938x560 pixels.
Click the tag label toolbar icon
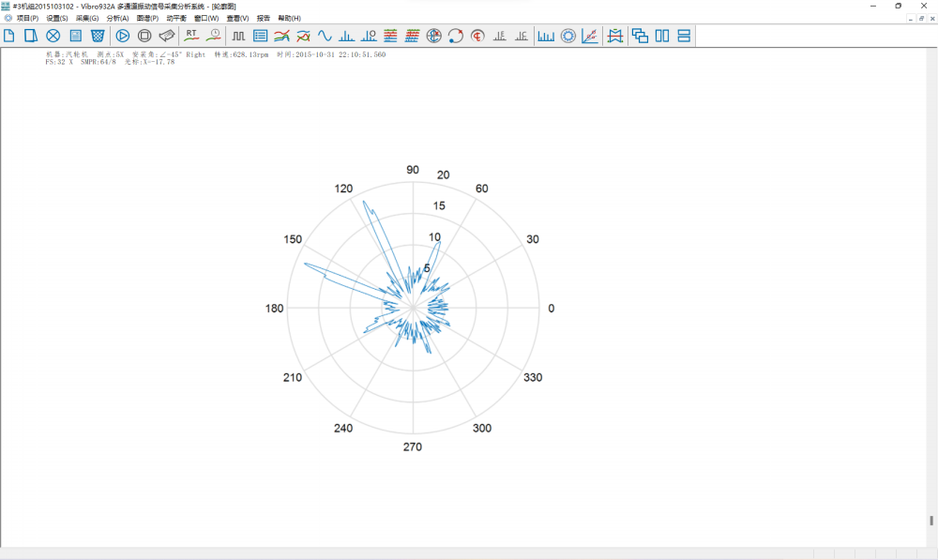pos(167,36)
